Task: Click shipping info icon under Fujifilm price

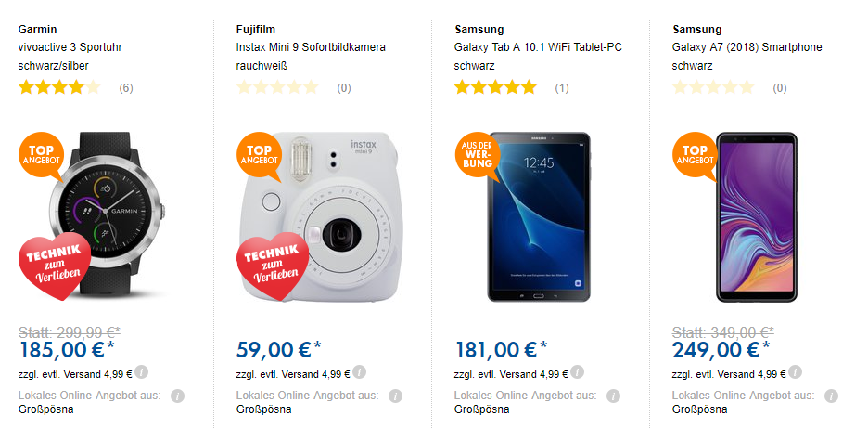Action: click(x=359, y=374)
